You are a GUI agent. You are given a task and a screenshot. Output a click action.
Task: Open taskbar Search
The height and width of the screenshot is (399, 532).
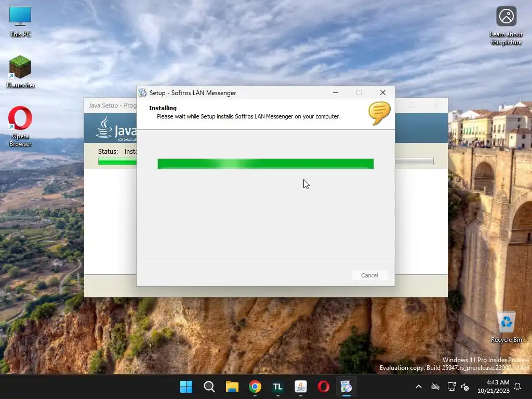coord(209,387)
